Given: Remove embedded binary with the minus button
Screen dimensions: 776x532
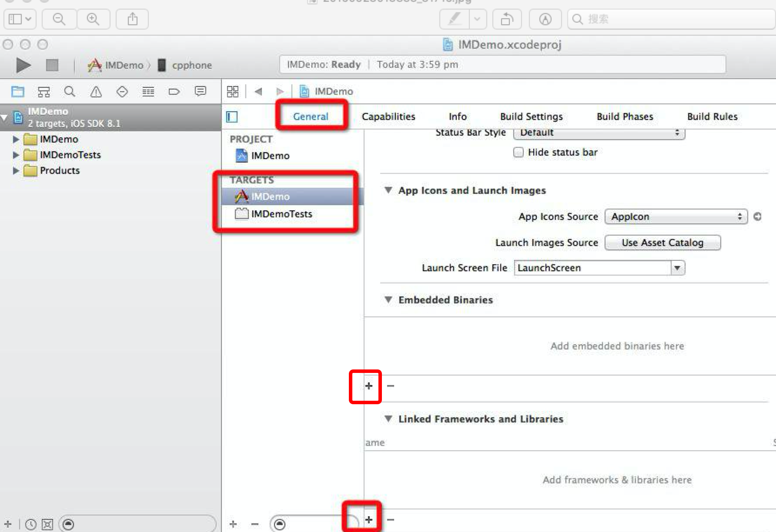Looking at the screenshot, I should (391, 386).
